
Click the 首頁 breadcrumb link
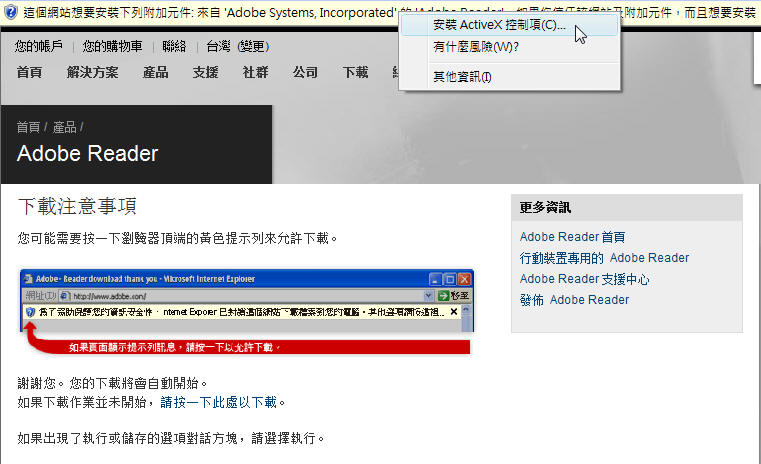28,127
